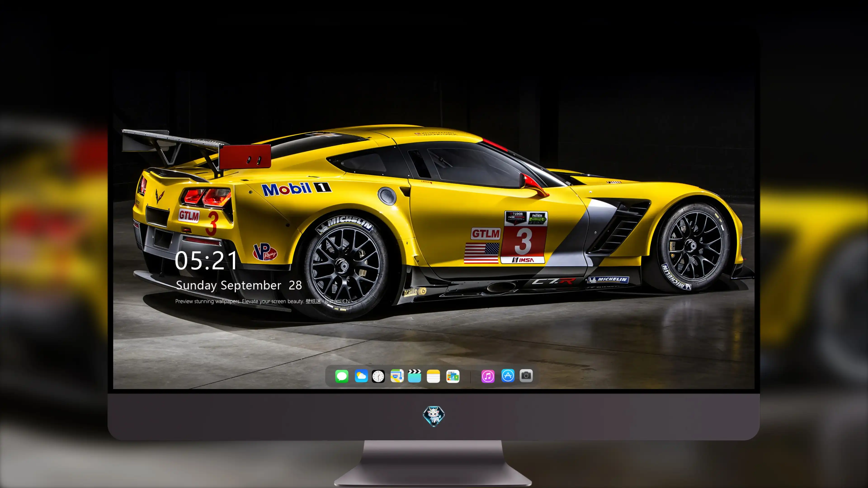This screenshot has height=488, width=868.
Task: Click the 05:21 clock display
Action: [x=206, y=260]
